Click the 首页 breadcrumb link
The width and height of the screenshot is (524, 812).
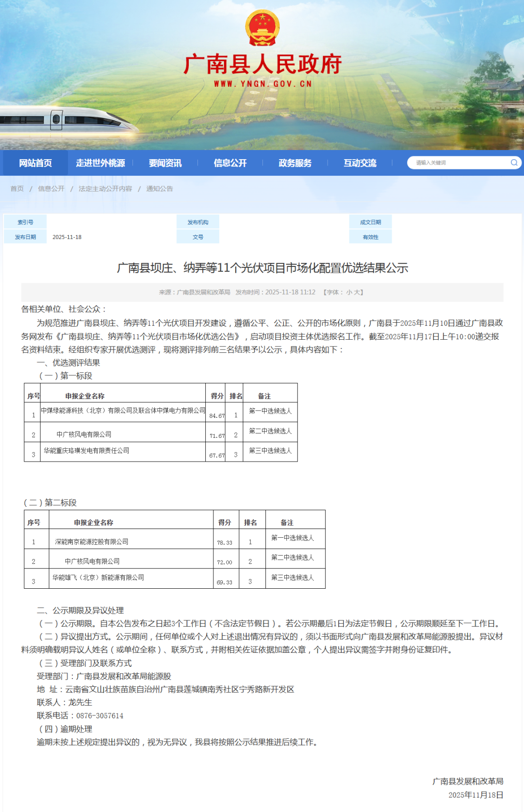click(x=17, y=189)
